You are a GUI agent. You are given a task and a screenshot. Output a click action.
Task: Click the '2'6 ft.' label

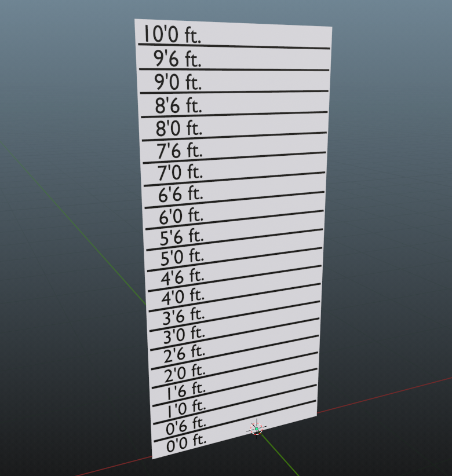185,354
